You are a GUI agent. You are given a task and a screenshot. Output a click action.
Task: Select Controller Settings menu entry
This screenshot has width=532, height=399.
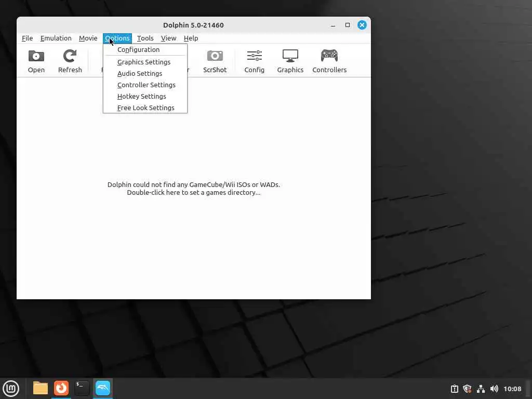pyautogui.click(x=145, y=85)
